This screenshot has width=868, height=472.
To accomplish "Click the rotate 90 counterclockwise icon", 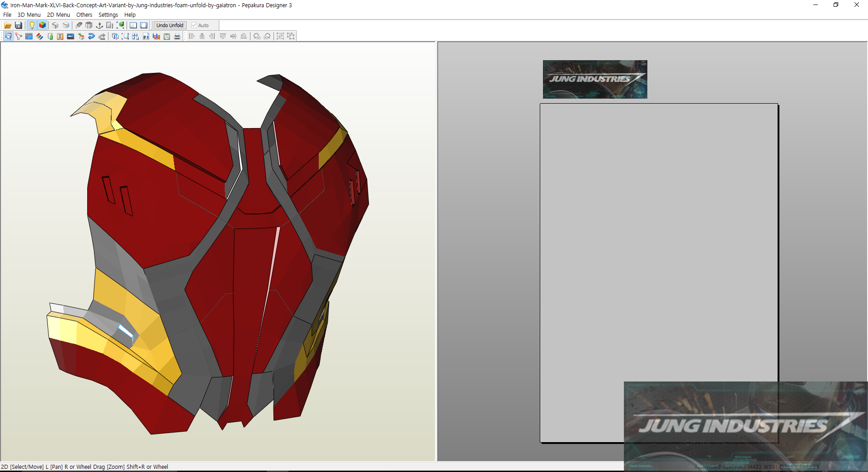I will click(x=257, y=36).
